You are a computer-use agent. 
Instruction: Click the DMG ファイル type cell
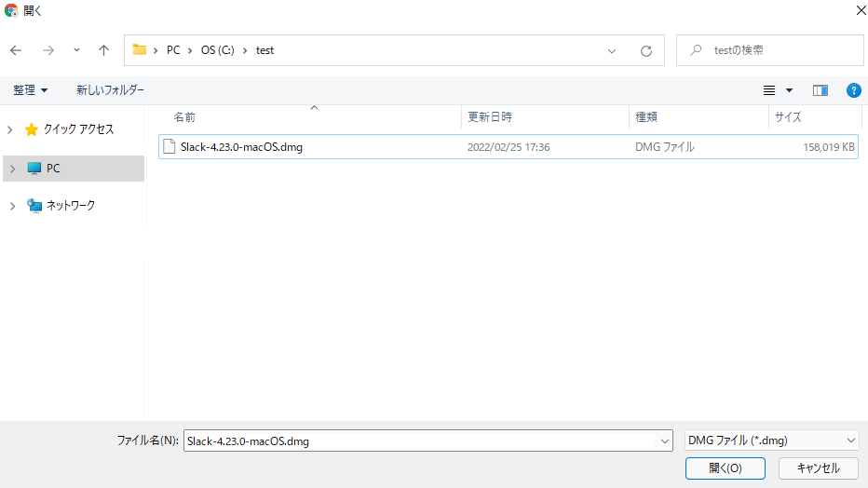point(664,147)
